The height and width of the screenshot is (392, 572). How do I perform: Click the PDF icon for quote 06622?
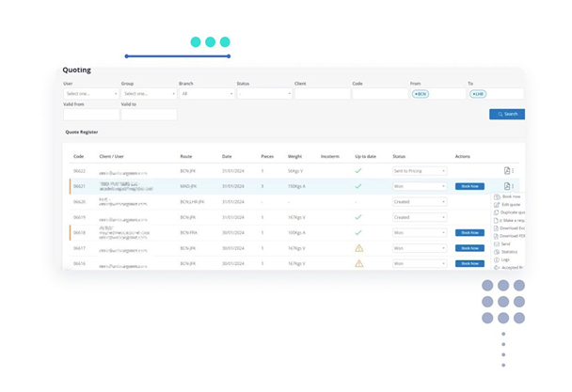507,171
